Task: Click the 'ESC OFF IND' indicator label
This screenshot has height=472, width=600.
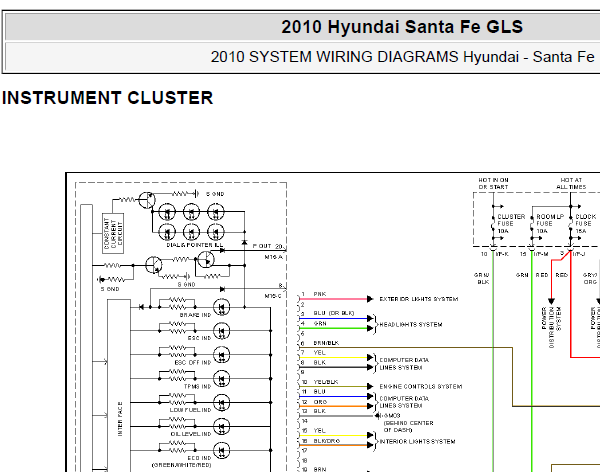Action: (x=192, y=363)
